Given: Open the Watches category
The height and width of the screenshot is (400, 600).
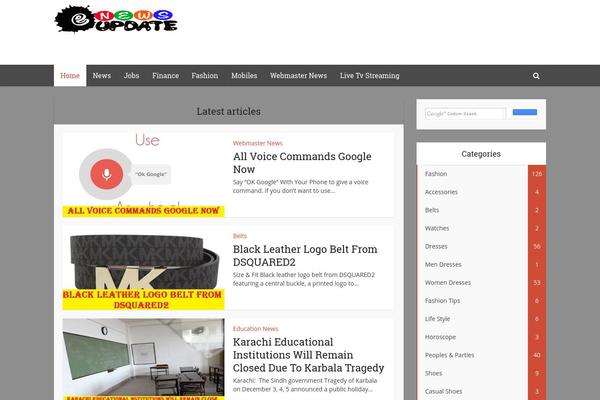Looking at the screenshot, I should tap(437, 228).
